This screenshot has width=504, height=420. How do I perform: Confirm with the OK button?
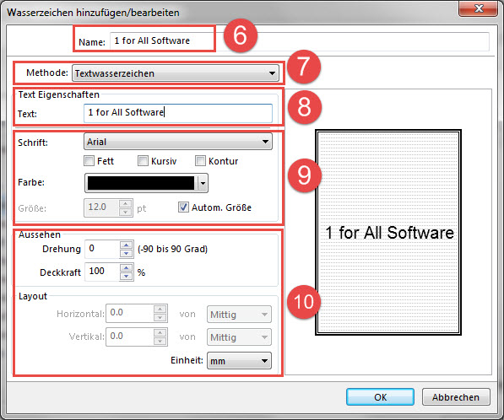point(380,397)
